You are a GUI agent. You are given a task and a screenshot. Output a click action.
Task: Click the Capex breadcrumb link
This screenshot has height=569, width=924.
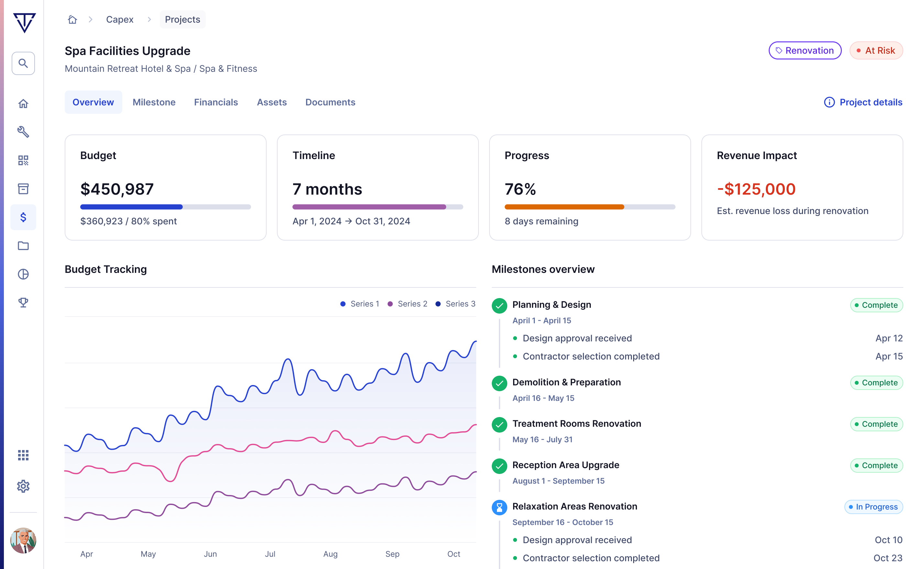coord(119,20)
